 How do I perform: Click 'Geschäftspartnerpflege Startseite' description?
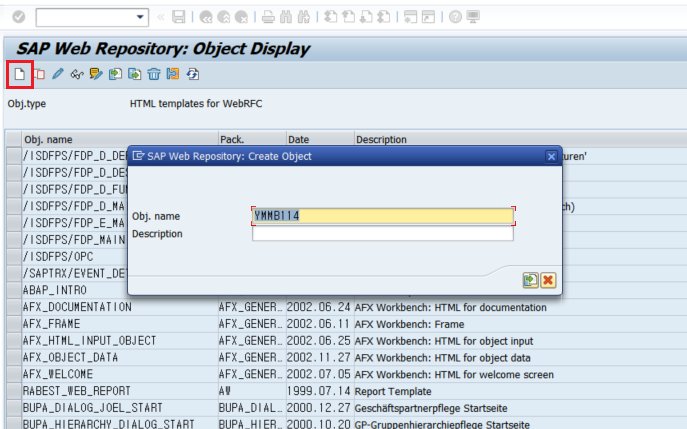pos(431,408)
